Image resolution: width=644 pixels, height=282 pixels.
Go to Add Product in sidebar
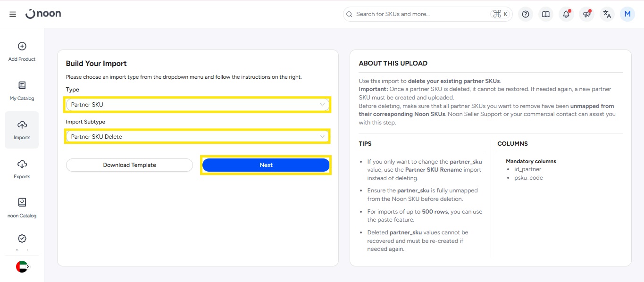pyautogui.click(x=22, y=51)
